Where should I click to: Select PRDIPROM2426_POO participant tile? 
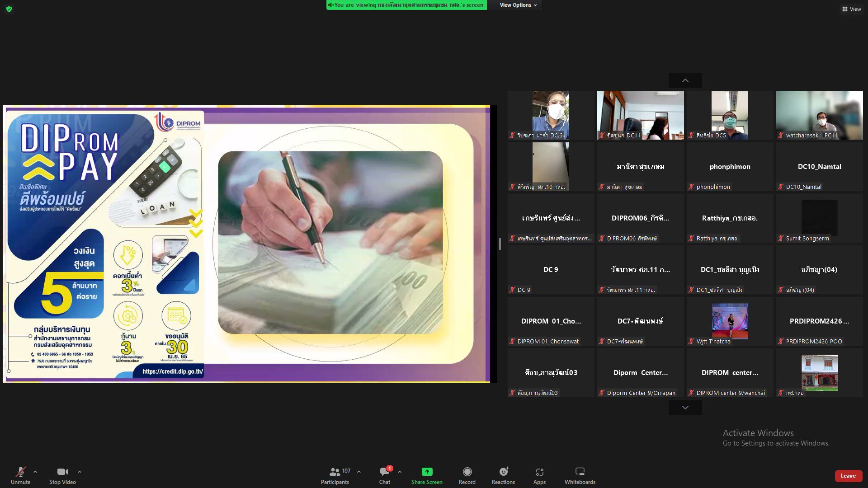(x=819, y=321)
